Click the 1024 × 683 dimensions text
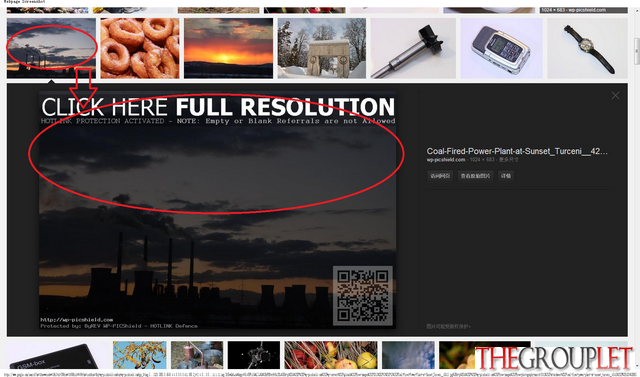Viewport: 640px width, 377px height. [482, 160]
